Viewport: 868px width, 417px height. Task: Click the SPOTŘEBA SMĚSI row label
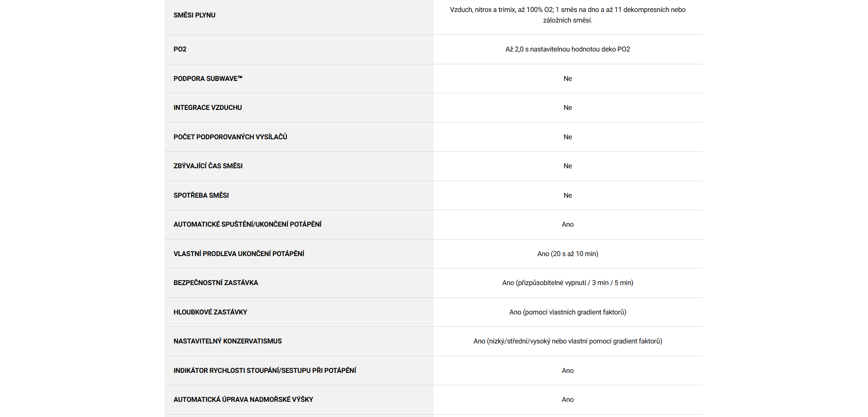(x=201, y=195)
